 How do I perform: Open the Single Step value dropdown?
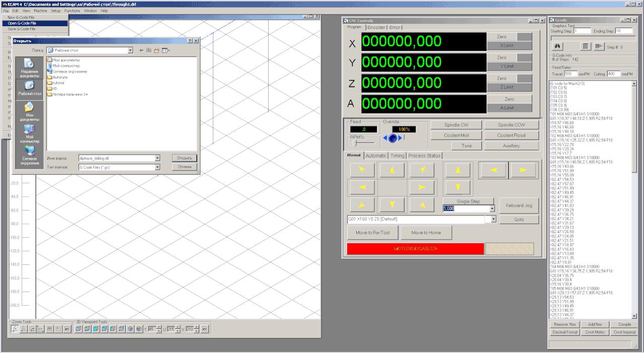point(492,208)
